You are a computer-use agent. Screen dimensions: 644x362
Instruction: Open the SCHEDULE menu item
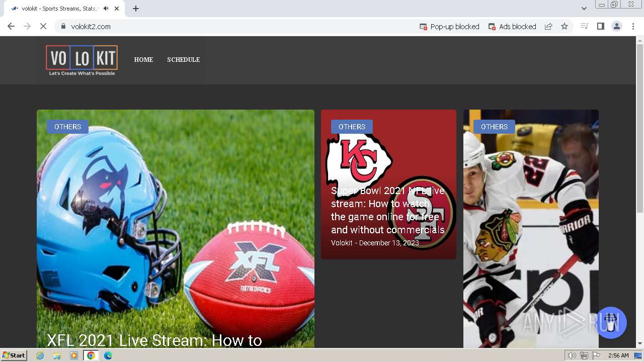pos(184,59)
